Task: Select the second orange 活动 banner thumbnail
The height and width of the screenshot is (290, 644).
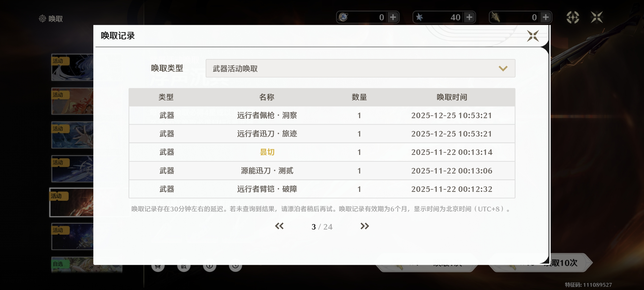Action: (x=73, y=101)
